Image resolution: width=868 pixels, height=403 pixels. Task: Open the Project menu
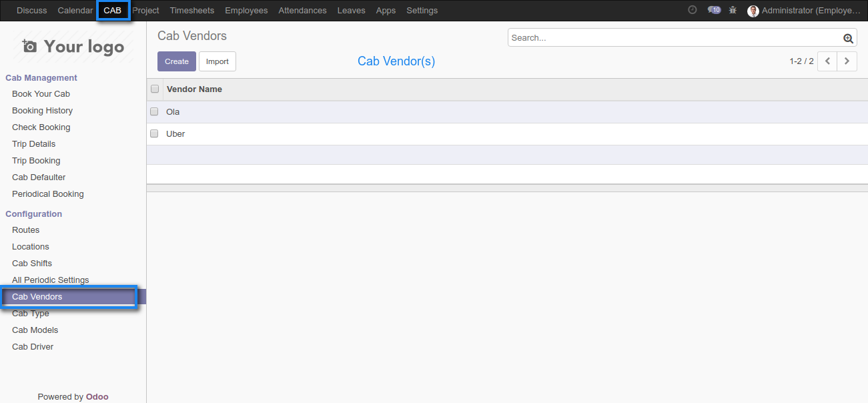click(x=145, y=11)
